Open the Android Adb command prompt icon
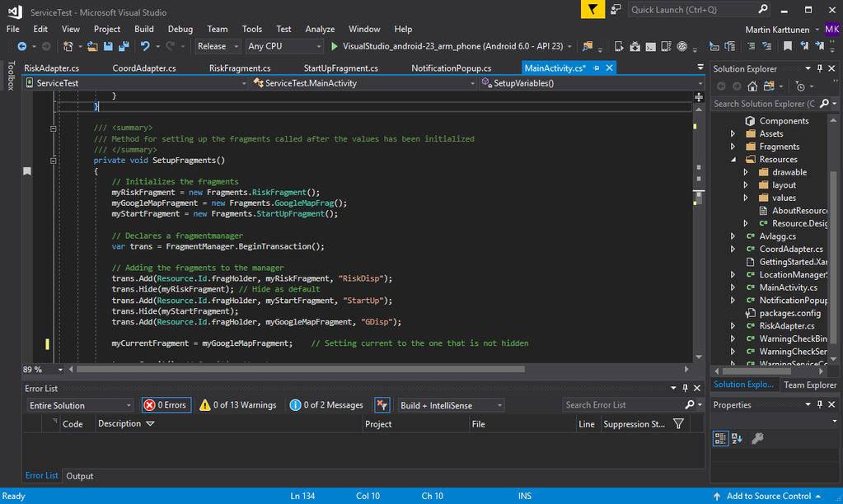This screenshot has width=843, height=504. [650, 47]
